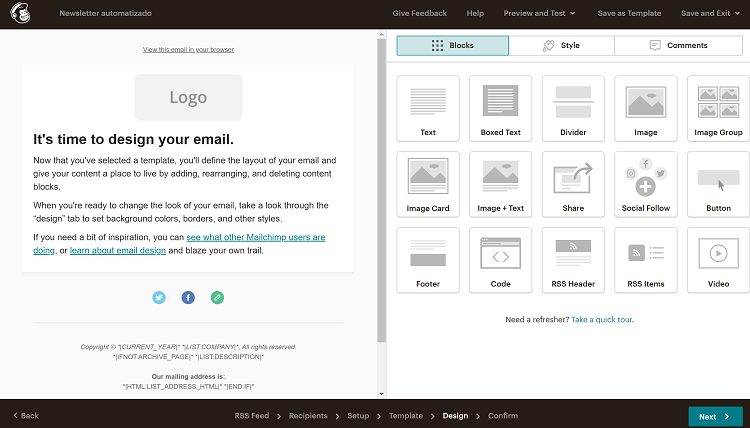Switch to the Style tab
The image size is (750, 428).
click(x=561, y=45)
